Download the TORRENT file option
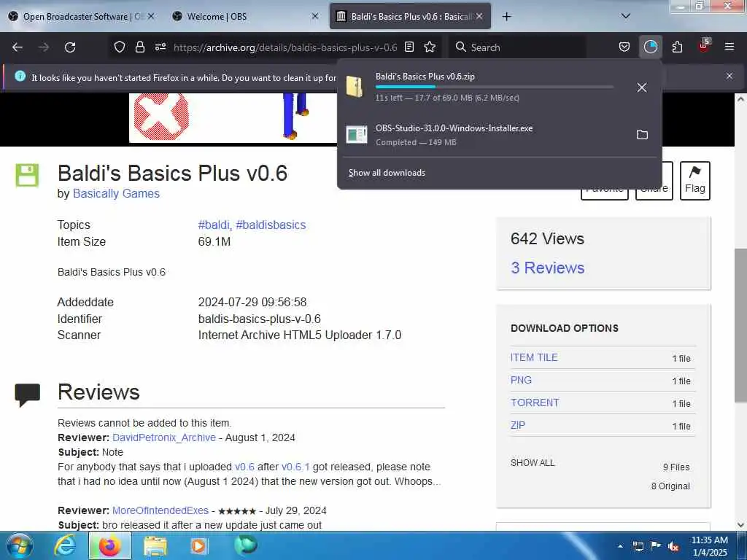 click(x=535, y=402)
